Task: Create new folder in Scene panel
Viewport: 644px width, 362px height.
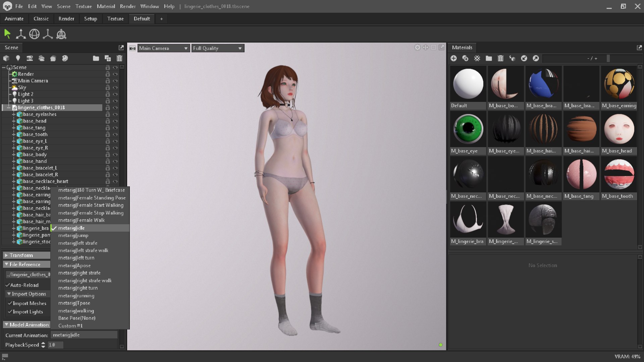Action: pyautogui.click(x=96, y=58)
